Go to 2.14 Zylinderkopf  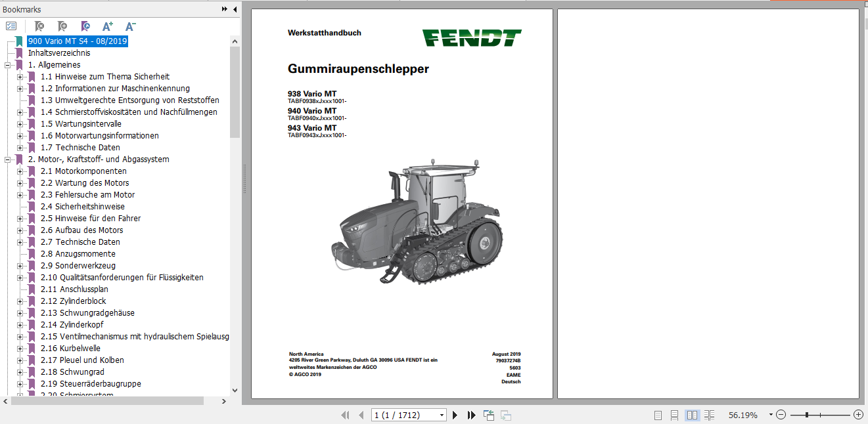[x=72, y=325]
